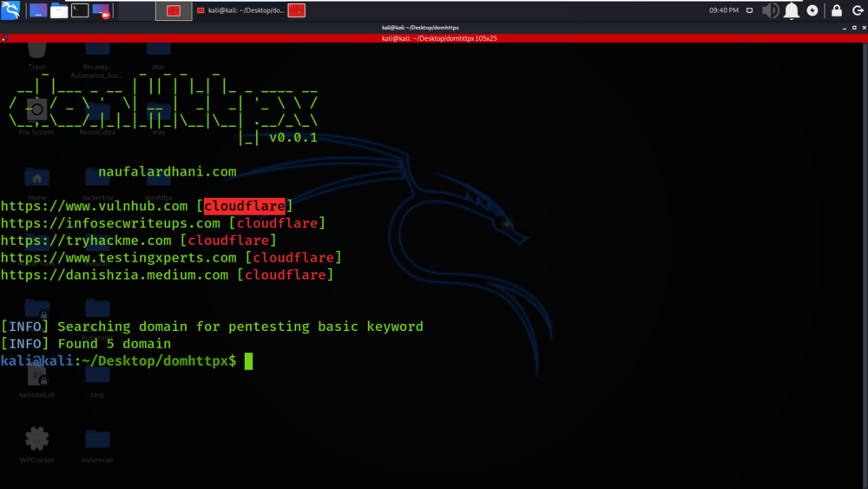Screen dimensions: 868x489
Task: Click the https://www.vulnhub.com URL
Action: point(94,206)
